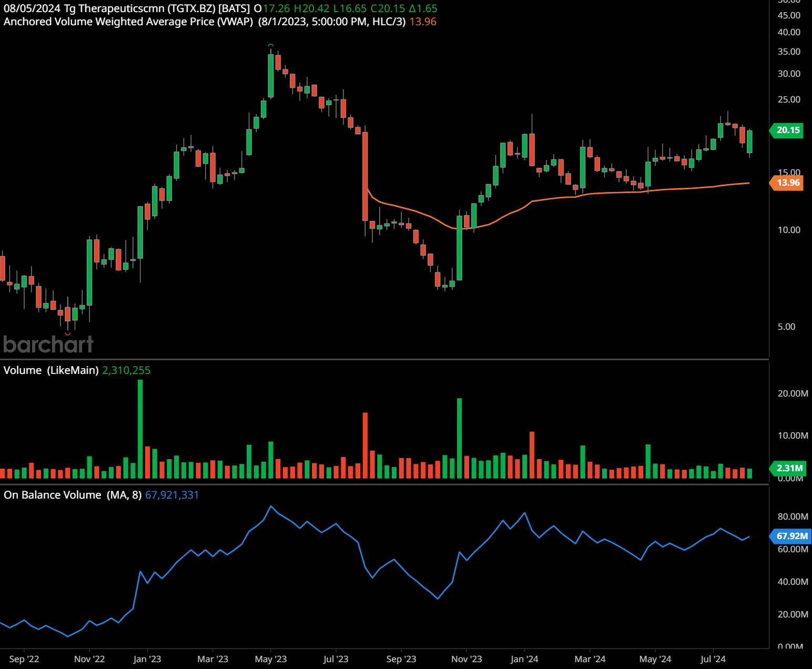Image resolution: width=812 pixels, height=669 pixels.
Task: Click the 10.00M volume axis label
Action: [x=793, y=435]
